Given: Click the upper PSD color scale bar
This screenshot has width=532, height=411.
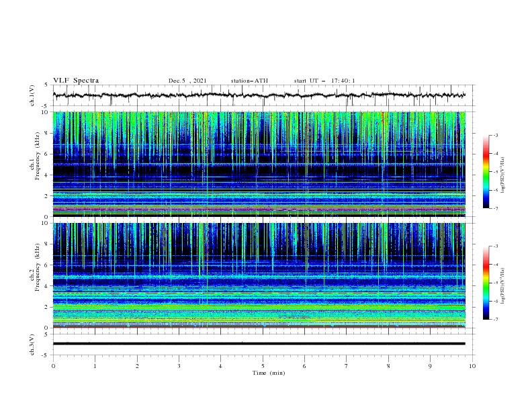Looking at the screenshot, I should pyautogui.click(x=486, y=172).
